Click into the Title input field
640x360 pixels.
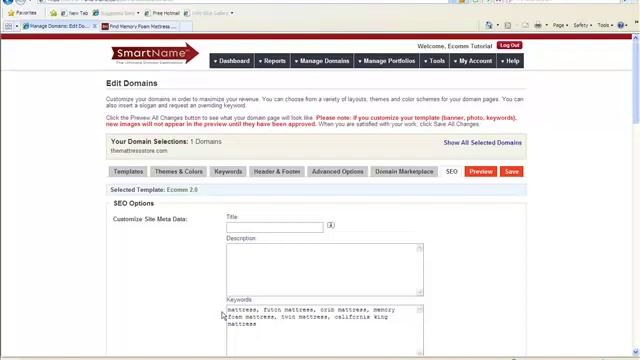coord(275,227)
